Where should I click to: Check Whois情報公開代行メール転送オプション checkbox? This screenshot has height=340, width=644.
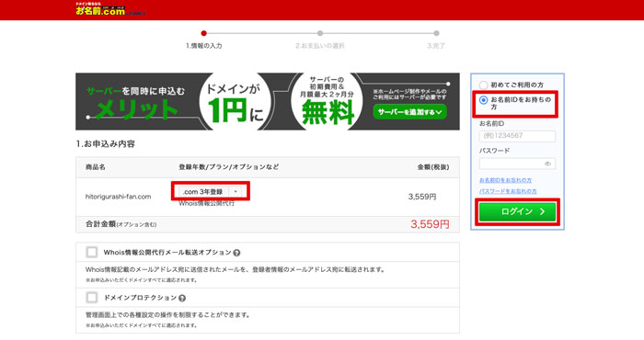(x=92, y=252)
